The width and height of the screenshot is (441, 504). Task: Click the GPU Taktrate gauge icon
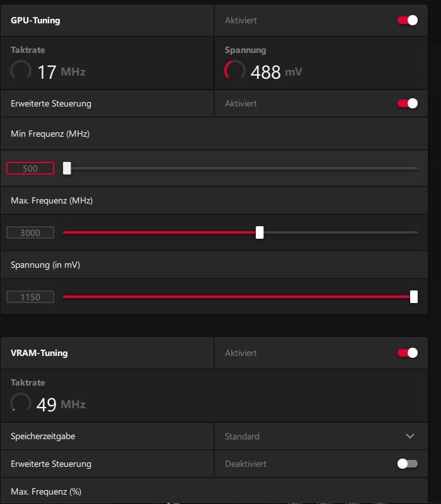click(21, 71)
